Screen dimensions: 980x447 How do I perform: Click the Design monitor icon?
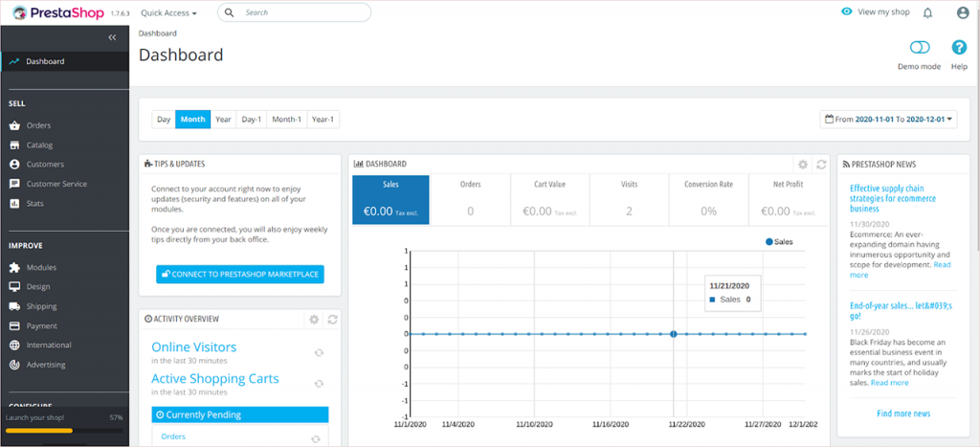(x=14, y=286)
